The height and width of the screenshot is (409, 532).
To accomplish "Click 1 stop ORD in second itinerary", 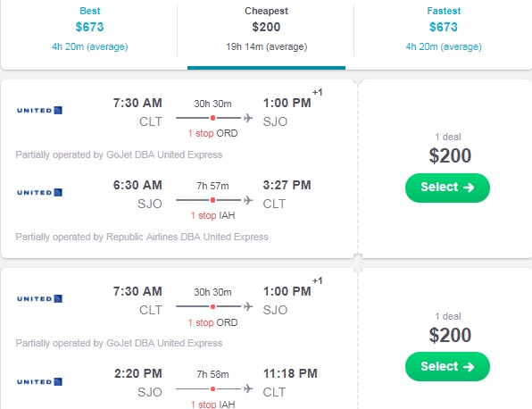I will 212,322.
